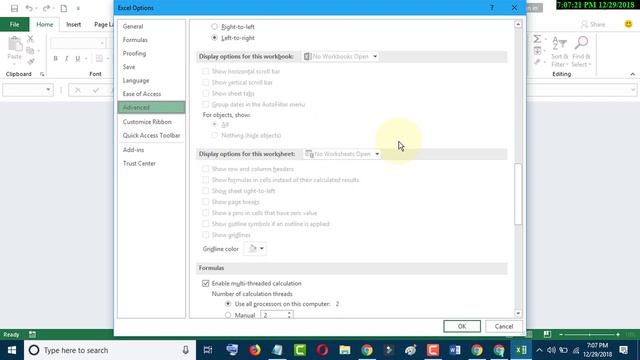Open Firefox from the taskbar

tap(255, 350)
